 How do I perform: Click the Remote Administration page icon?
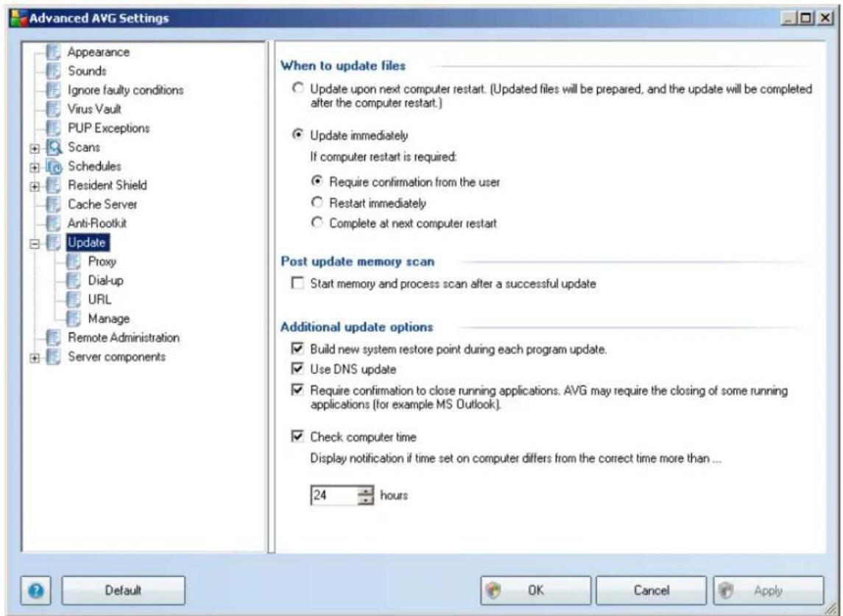point(54,338)
